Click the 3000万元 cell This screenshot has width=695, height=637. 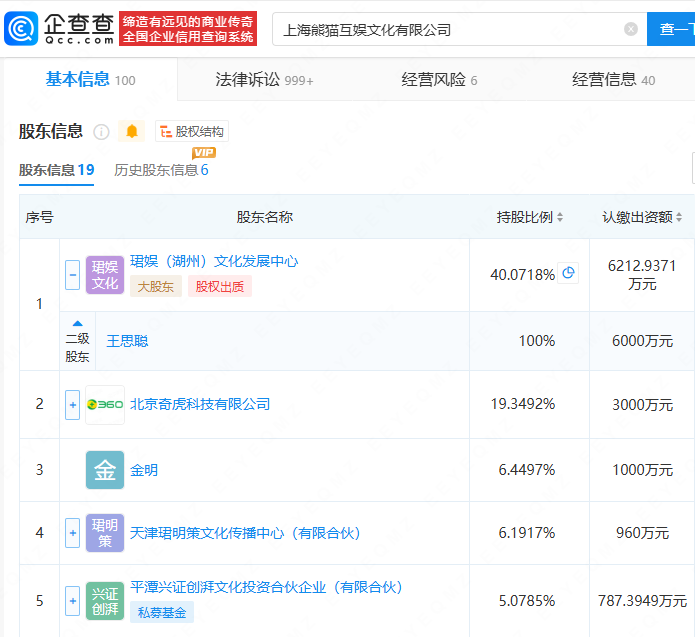[x=642, y=405]
